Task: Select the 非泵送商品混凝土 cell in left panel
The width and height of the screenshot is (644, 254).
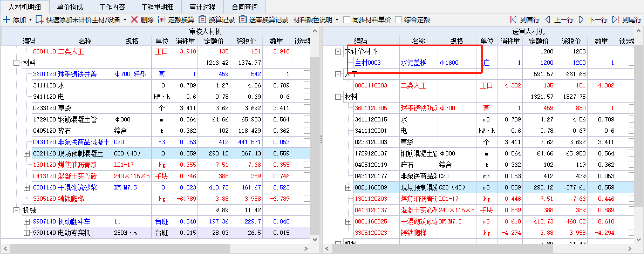Action: 85,142
